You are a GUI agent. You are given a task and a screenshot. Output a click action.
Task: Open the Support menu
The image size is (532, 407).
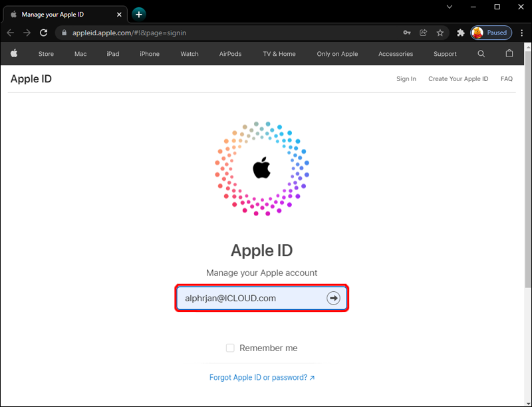pos(445,54)
